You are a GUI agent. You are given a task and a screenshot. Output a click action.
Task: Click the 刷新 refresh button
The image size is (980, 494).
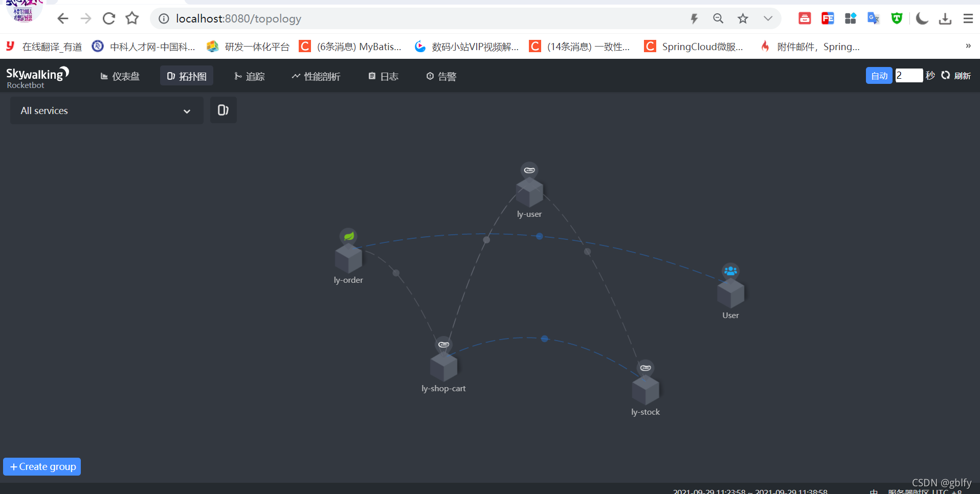click(956, 76)
